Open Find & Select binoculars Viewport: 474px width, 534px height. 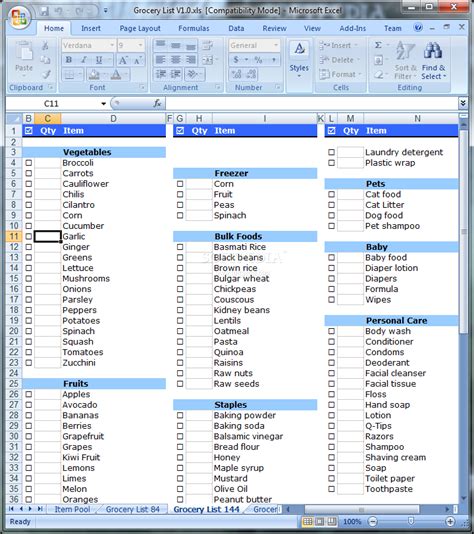click(433, 61)
